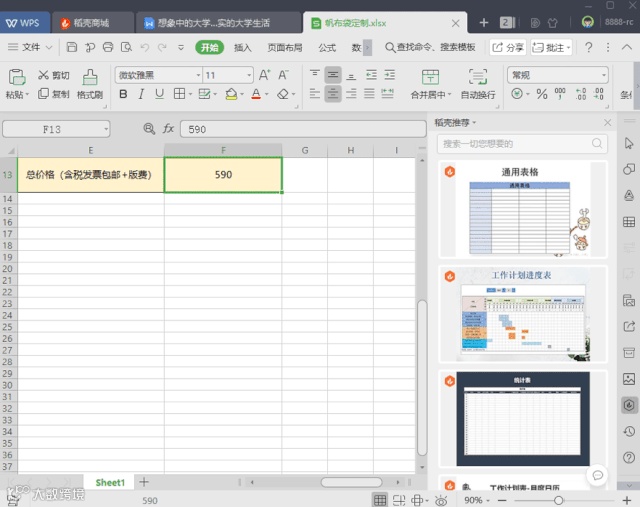Click the decrease indent icon
This screenshot has width=640, height=507.
(x=371, y=75)
